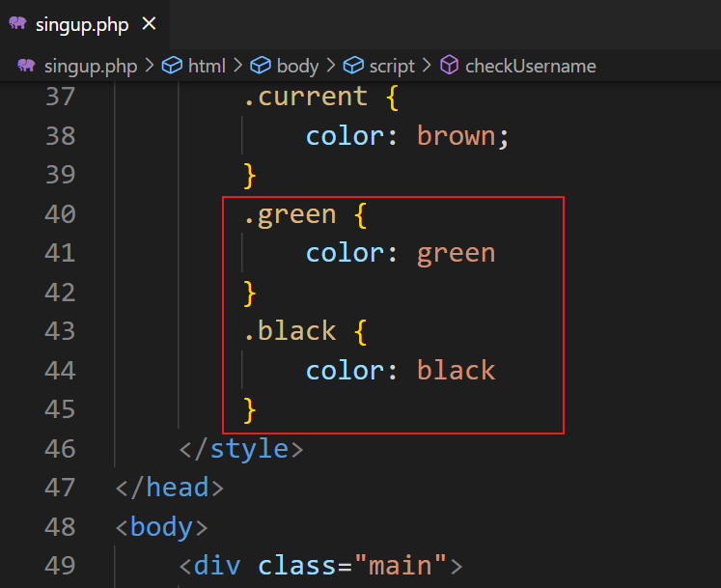Open the checkUsername breadcrumb symbol

531,66
